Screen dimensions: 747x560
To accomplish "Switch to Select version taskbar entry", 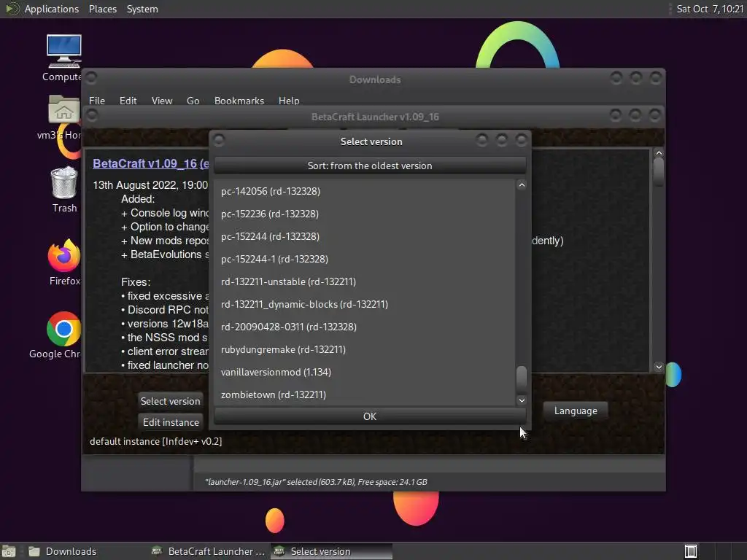I will click(x=332, y=551).
